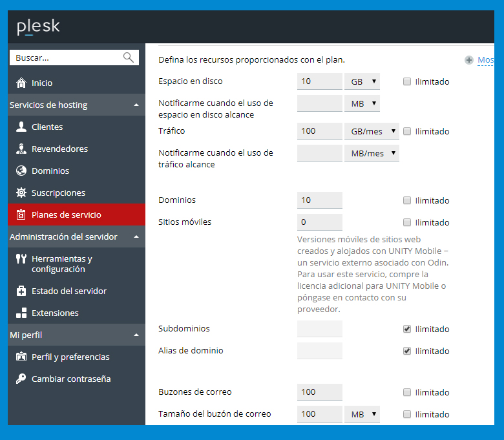The width and height of the screenshot is (504, 440).
Task: Click the Mos... show more link
Action: (x=485, y=60)
